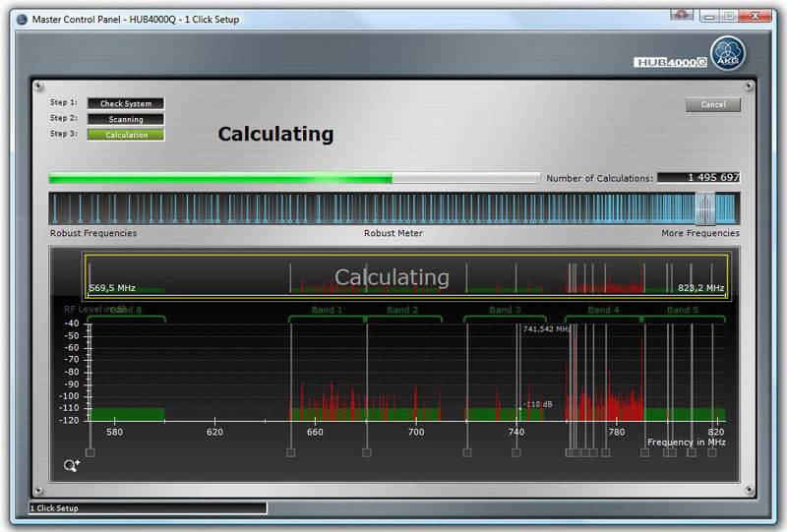Select the Band 3 bracket label
Screen dimensions: 787x532
505,310
